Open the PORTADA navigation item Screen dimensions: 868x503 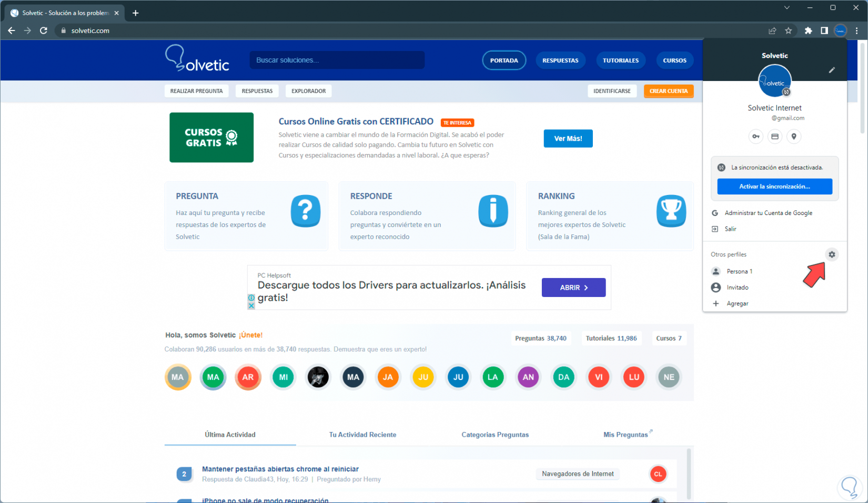pyautogui.click(x=504, y=60)
